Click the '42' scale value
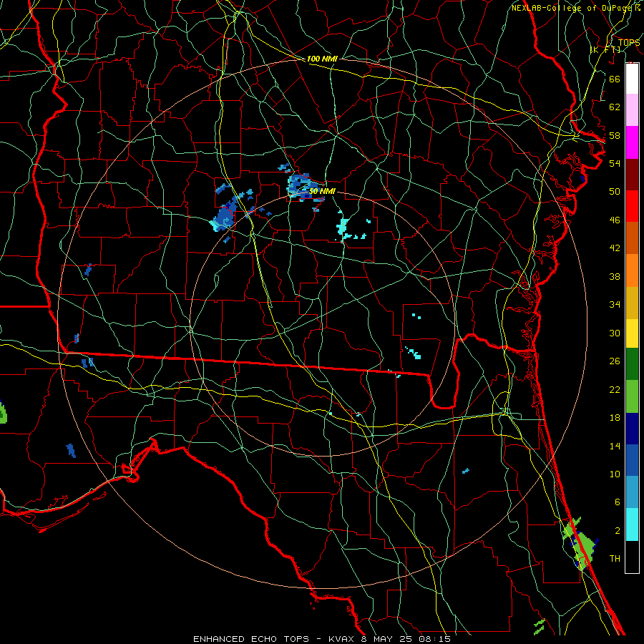The height and width of the screenshot is (644, 644). 615,248
